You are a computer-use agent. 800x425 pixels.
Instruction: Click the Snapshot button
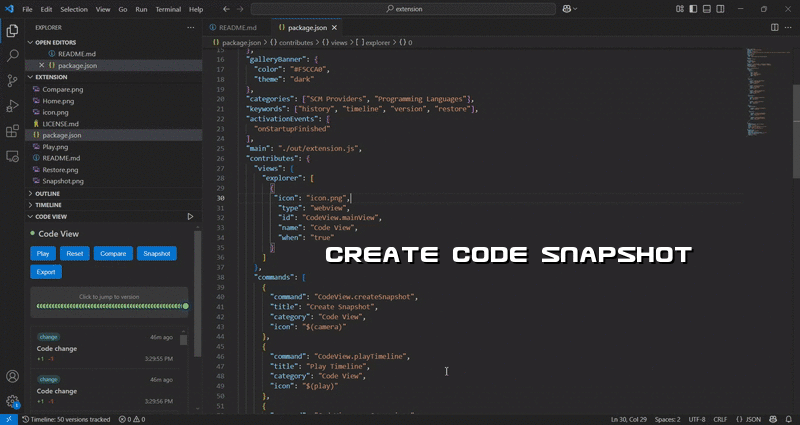coord(157,254)
